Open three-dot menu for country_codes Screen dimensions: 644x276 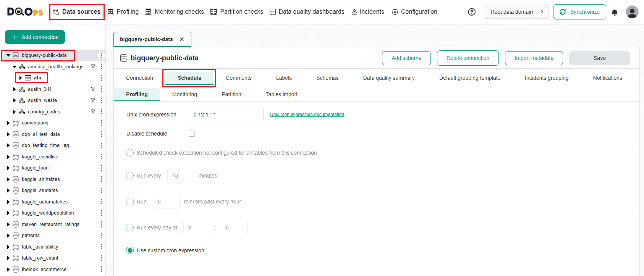102,111
